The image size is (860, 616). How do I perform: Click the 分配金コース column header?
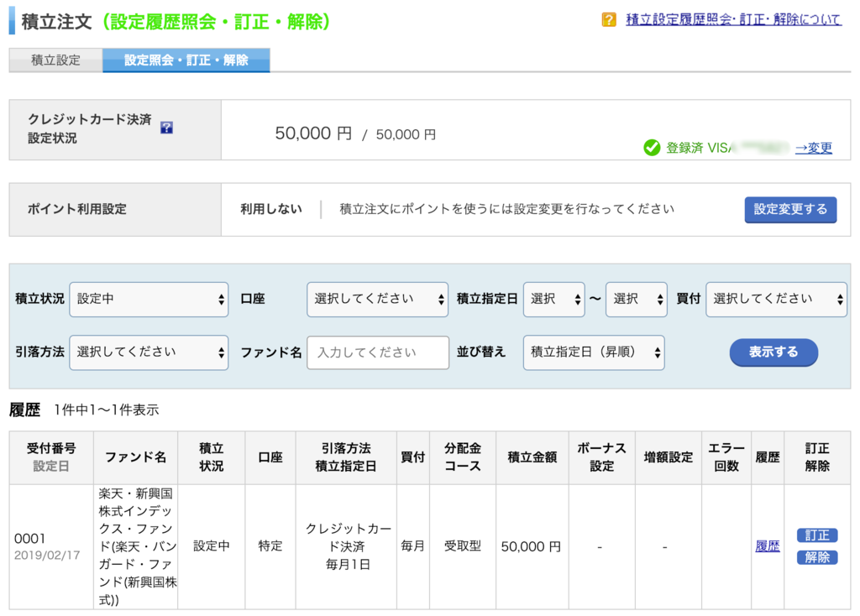point(463,457)
